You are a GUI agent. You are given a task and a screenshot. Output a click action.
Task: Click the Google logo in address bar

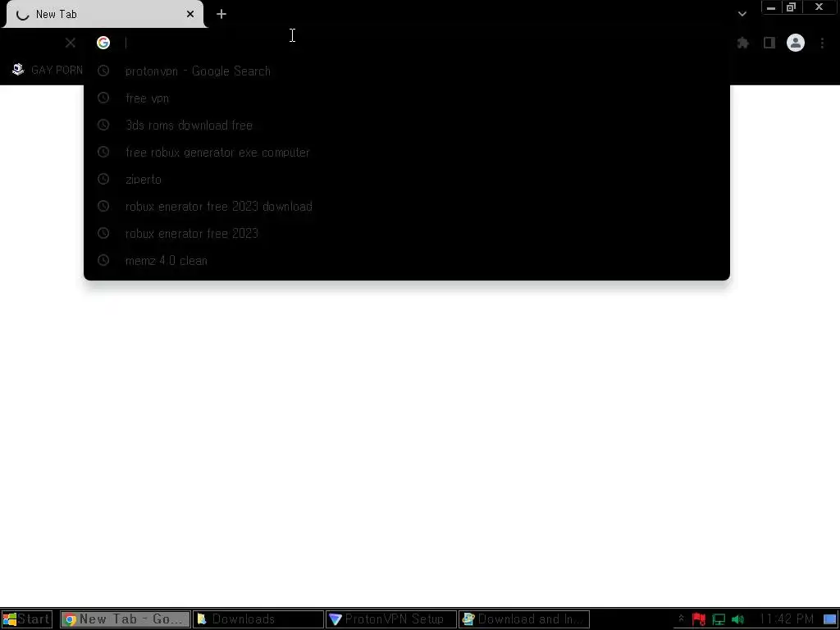point(103,43)
